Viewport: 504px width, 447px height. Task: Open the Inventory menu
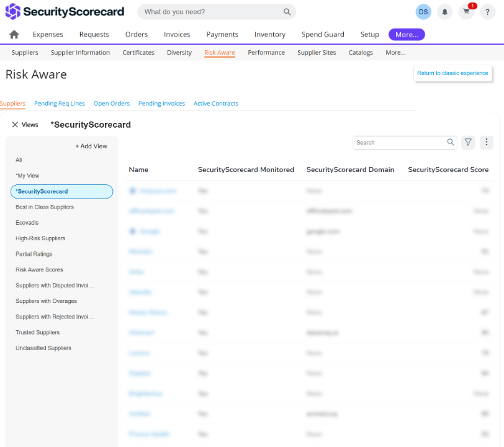click(x=270, y=34)
